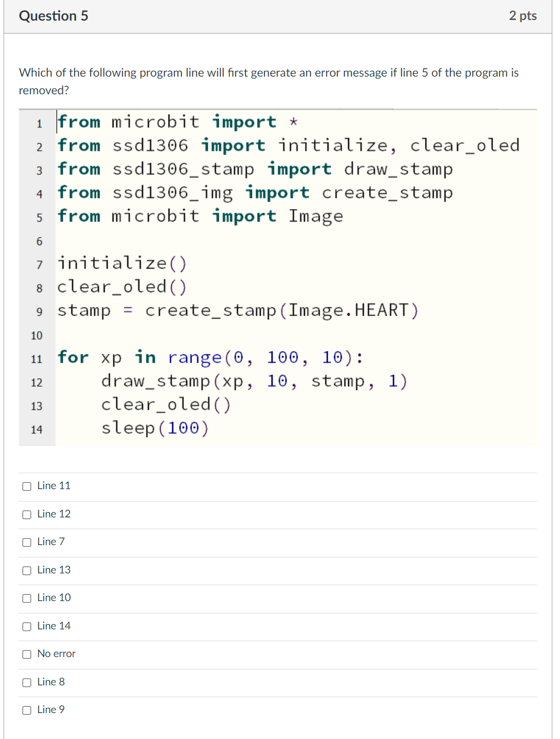
Task: Click the 2 pts label
Action: click(x=523, y=16)
